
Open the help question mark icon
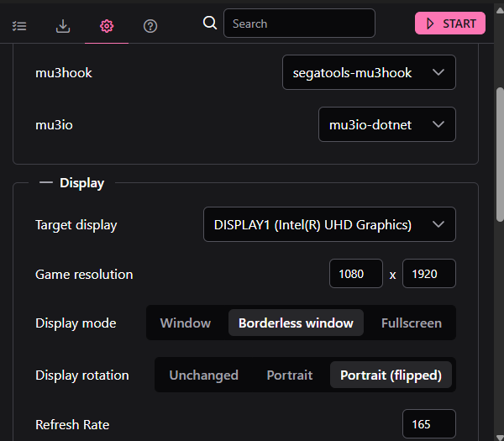150,25
